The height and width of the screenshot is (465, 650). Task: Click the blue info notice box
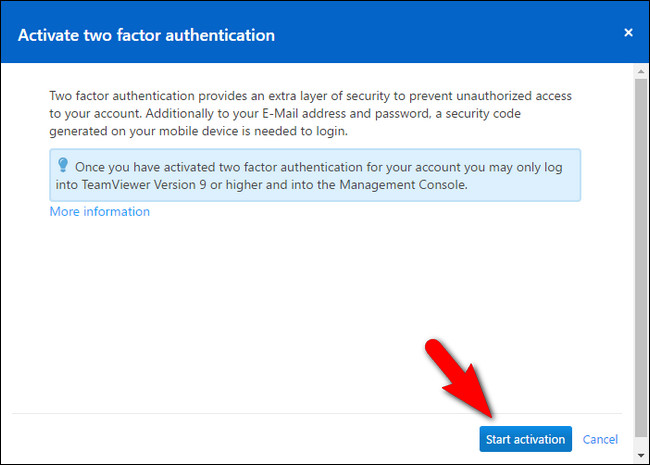(315, 176)
